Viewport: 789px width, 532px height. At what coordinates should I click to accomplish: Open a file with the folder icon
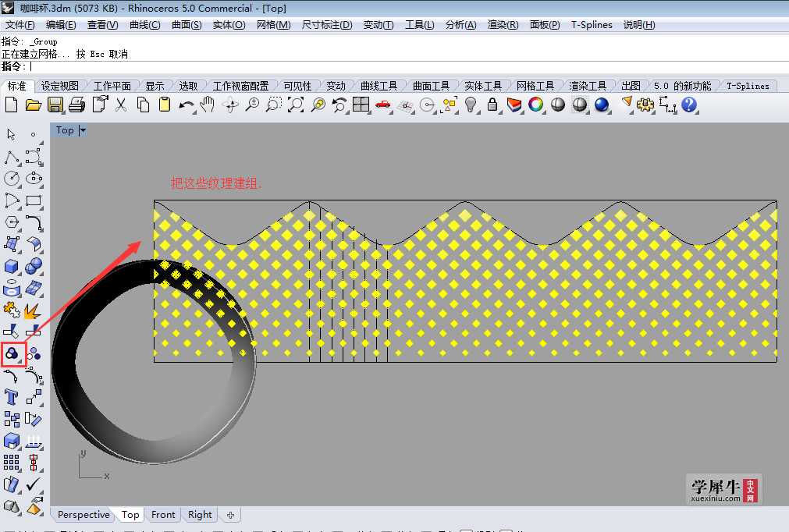(x=34, y=105)
